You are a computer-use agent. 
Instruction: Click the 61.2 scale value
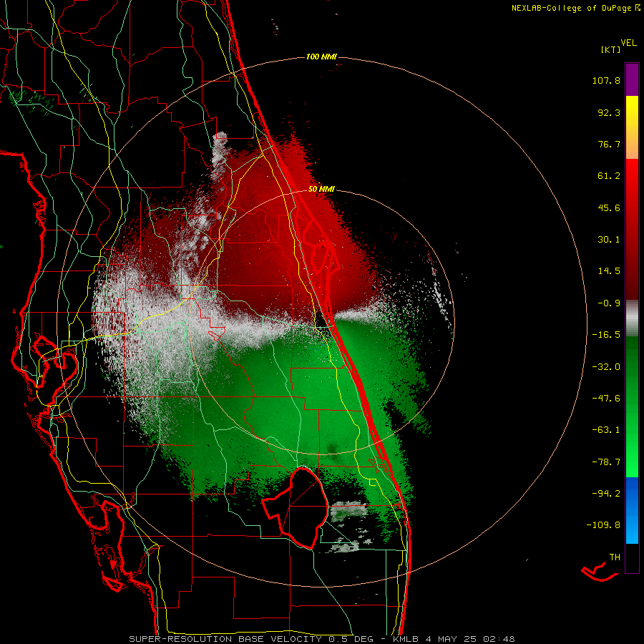[609, 176]
